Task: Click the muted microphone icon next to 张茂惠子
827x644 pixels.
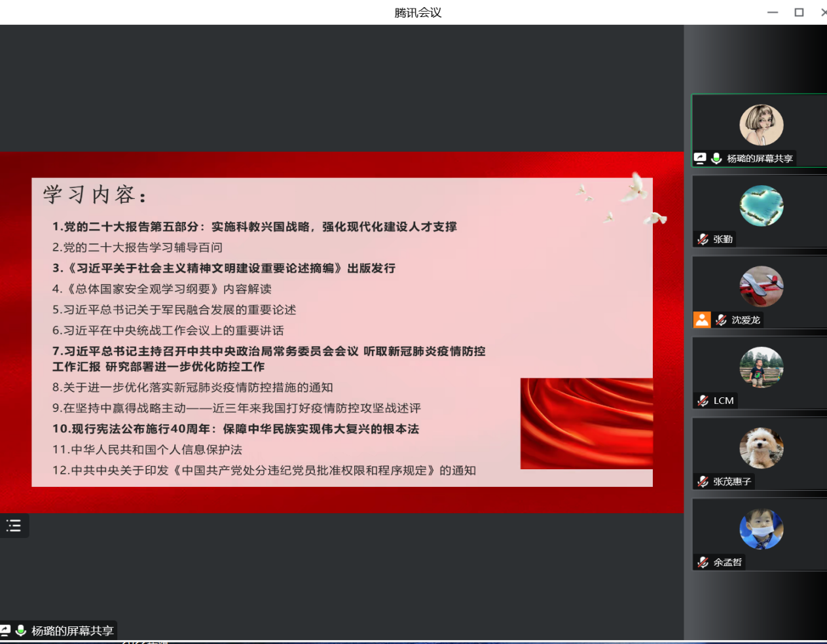Action: click(703, 482)
